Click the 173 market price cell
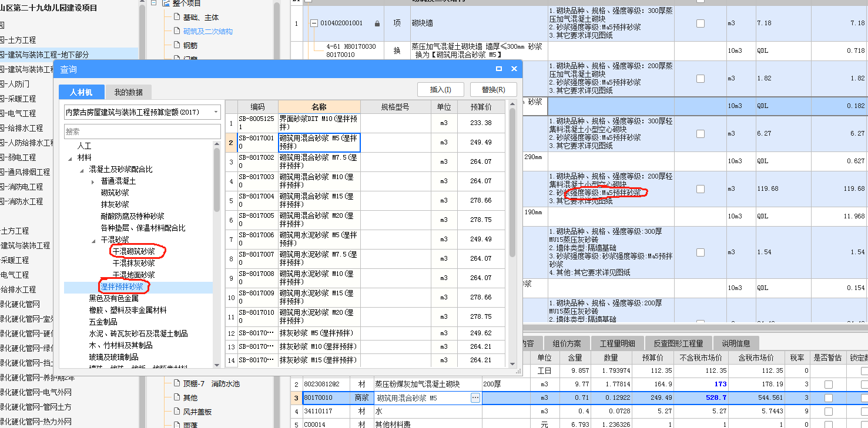868x428 pixels. point(701,385)
